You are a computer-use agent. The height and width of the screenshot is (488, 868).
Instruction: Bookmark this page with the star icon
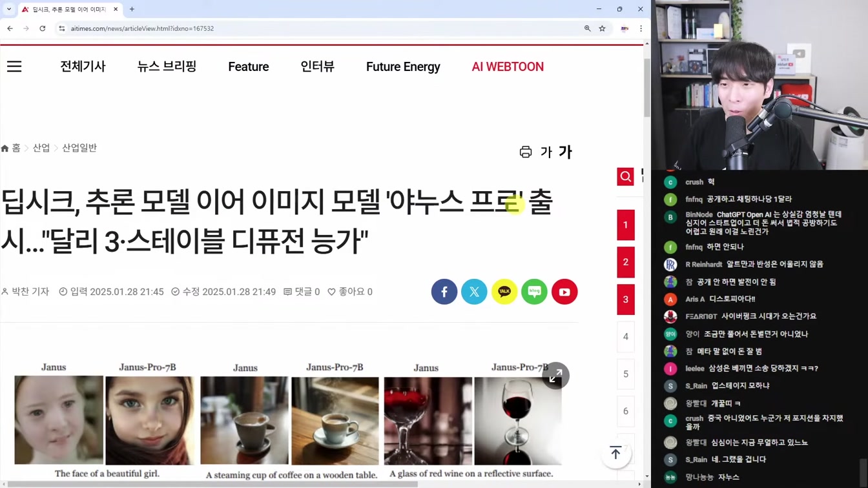pyautogui.click(x=602, y=28)
